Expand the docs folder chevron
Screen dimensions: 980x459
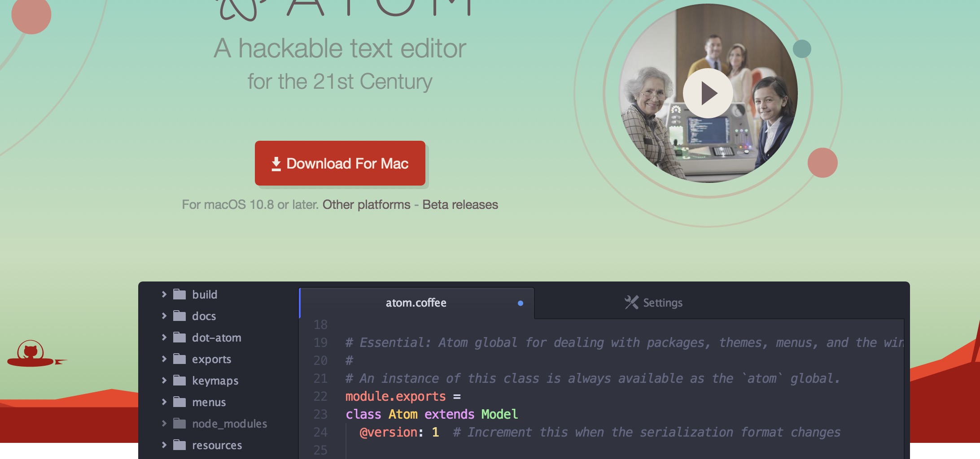[164, 316]
